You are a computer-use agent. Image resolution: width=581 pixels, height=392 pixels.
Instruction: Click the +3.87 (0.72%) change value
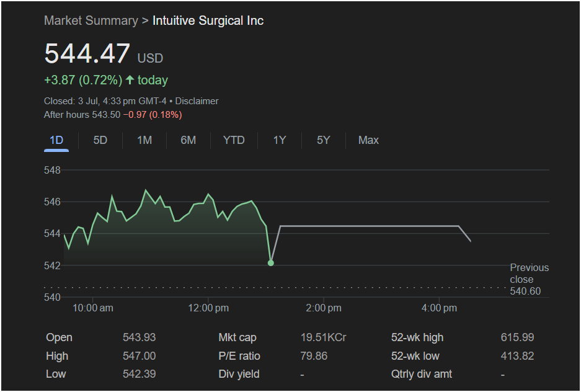[83, 80]
